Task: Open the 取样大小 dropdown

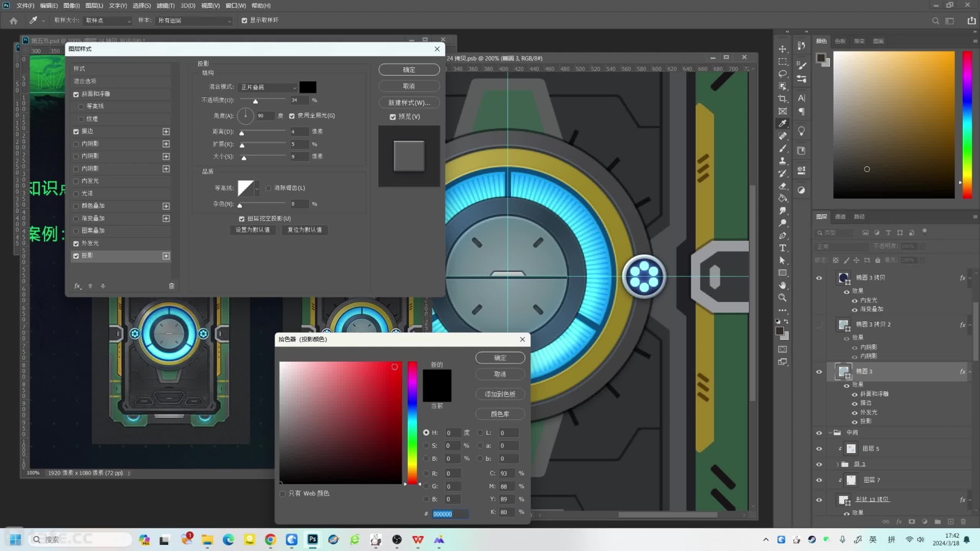Action: 108,21
